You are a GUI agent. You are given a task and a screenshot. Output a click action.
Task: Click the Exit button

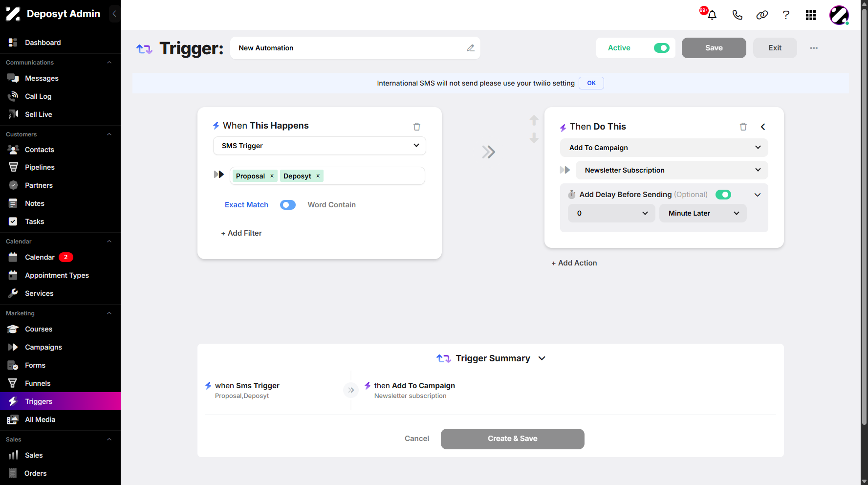tap(775, 48)
